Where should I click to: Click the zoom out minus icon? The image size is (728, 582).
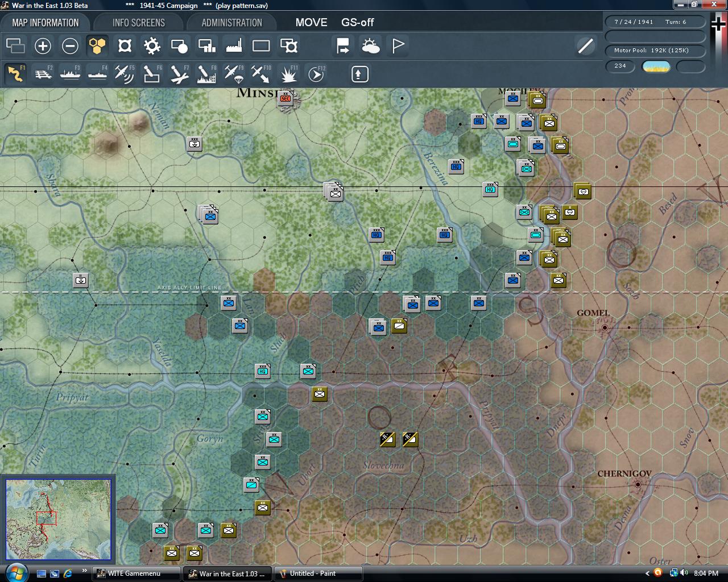tap(70, 46)
